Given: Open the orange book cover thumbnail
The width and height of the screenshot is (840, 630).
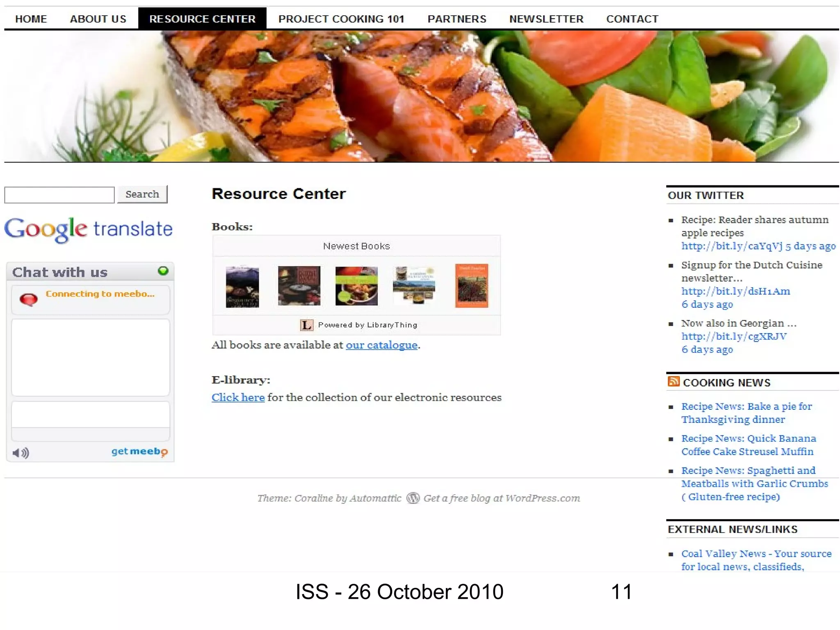Looking at the screenshot, I should point(472,286).
